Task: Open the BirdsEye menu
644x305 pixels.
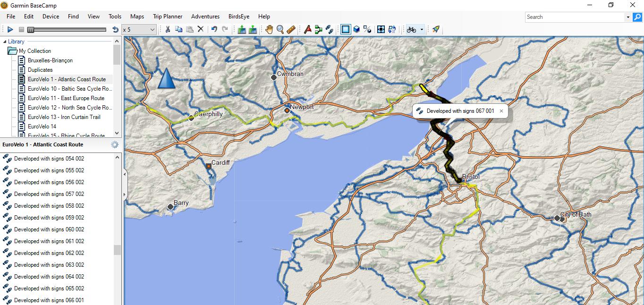Action: coord(238,17)
